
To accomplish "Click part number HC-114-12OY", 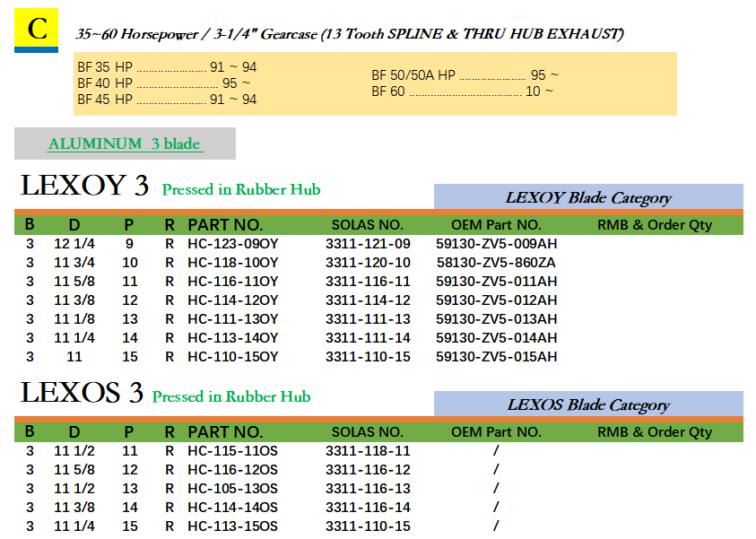I will pyautogui.click(x=233, y=300).
